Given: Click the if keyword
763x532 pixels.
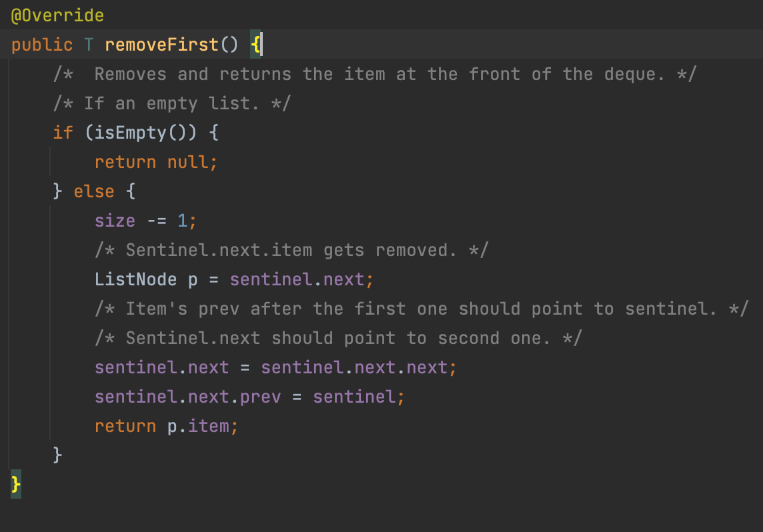Looking at the screenshot, I should click(63, 133).
